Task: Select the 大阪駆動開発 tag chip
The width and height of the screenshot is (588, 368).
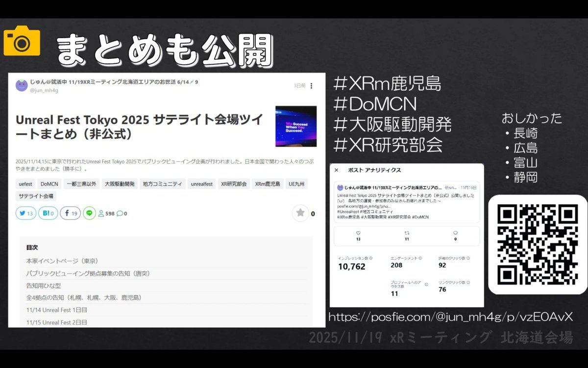Action: tap(120, 184)
